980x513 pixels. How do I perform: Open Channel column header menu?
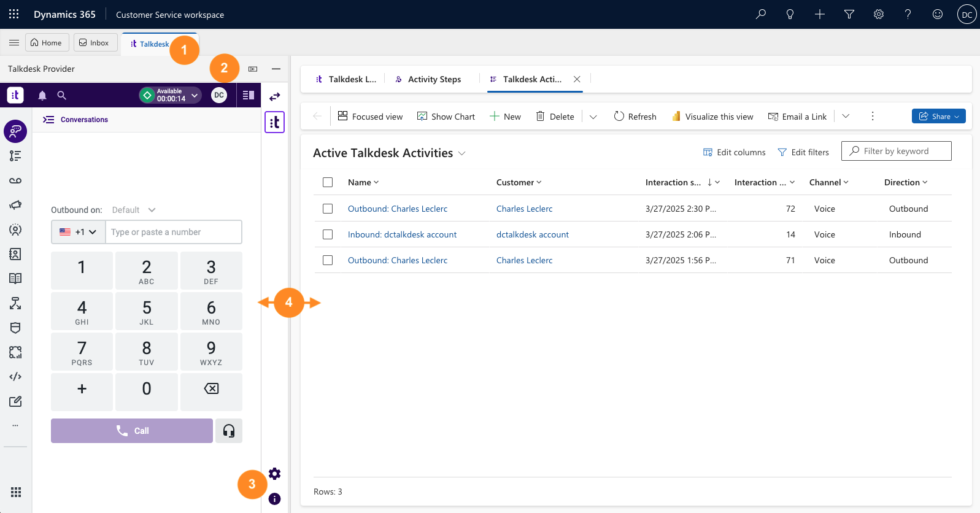tap(829, 182)
